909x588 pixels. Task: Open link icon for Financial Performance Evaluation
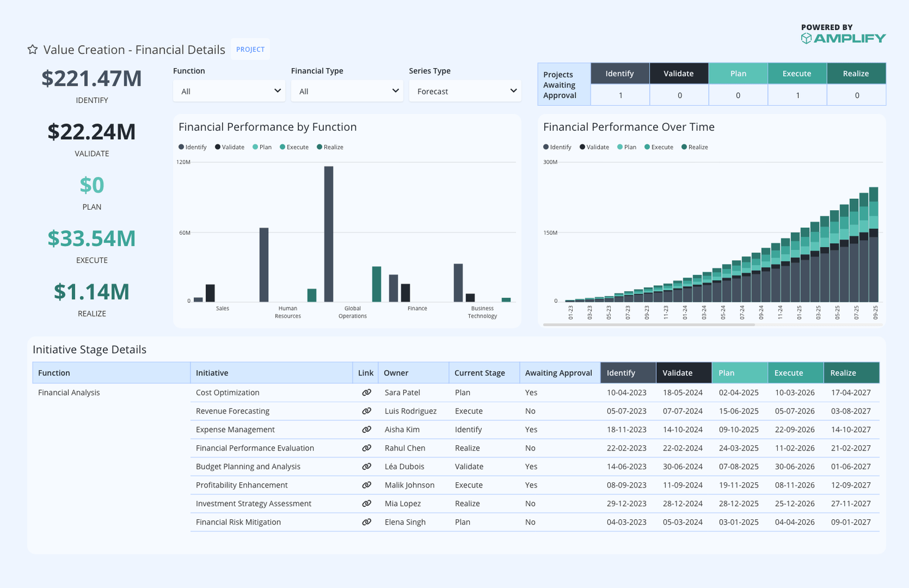(366, 448)
